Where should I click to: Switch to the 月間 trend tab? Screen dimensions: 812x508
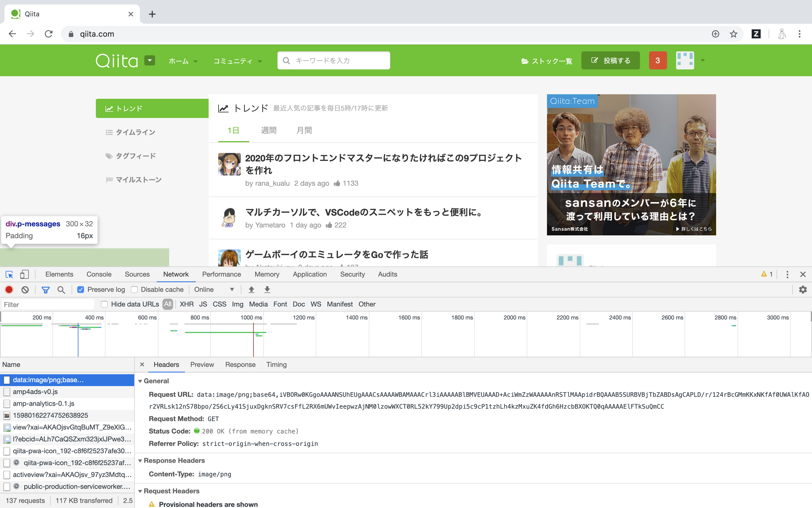(304, 130)
